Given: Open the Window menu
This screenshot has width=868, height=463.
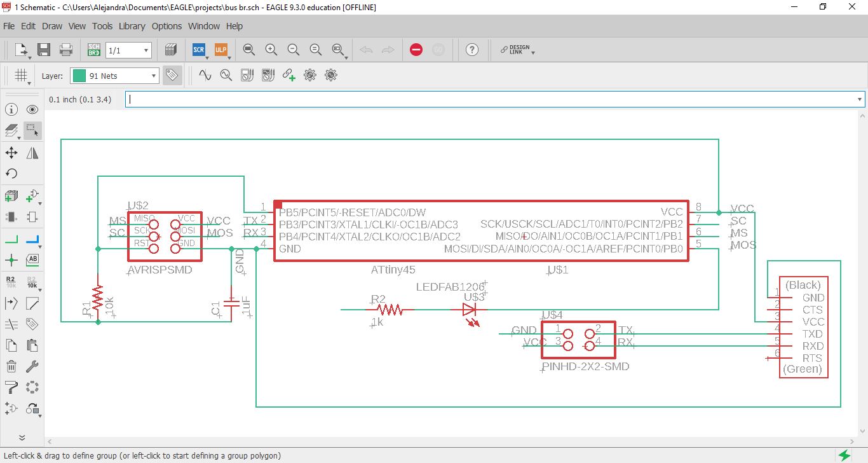Looking at the screenshot, I should (x=204, y=26).
